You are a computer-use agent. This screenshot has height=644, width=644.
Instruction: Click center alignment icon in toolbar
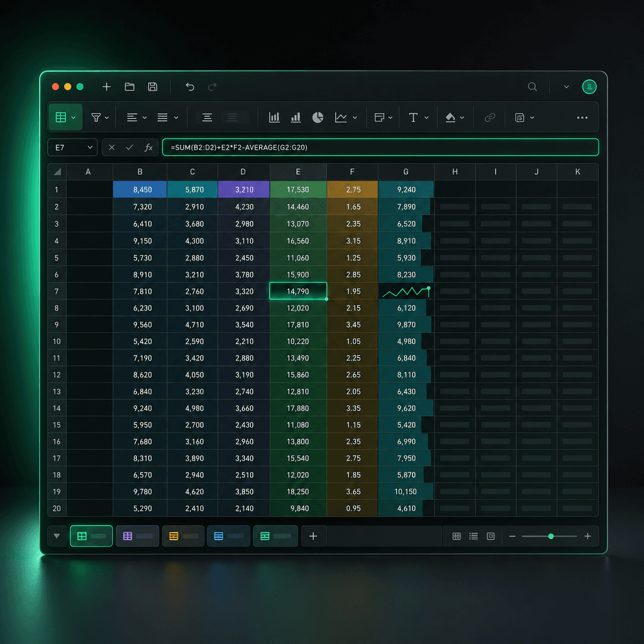207,118
